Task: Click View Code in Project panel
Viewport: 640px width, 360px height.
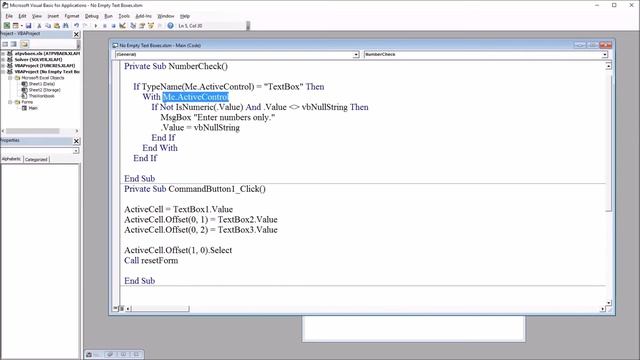Action: click(x=5, y=44)
